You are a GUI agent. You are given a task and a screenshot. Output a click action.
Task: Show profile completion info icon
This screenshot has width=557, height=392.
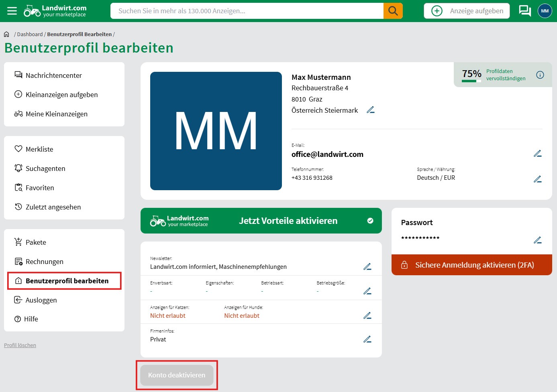click(x=540, y=75)
